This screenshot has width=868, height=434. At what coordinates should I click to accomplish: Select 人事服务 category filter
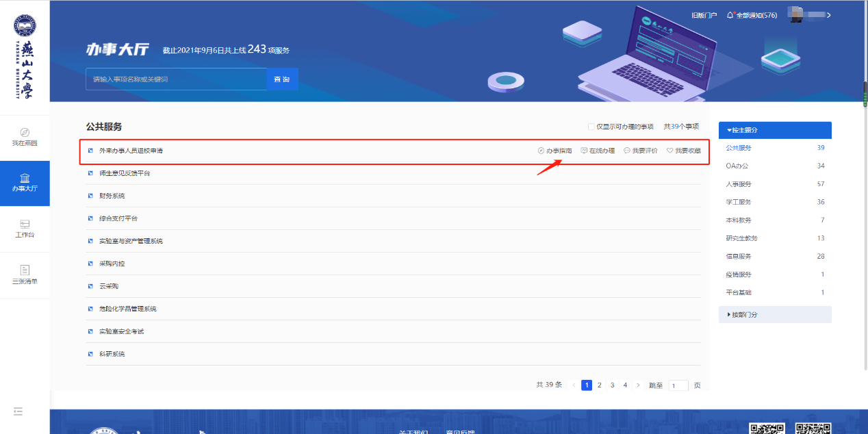tap(739, 184)
